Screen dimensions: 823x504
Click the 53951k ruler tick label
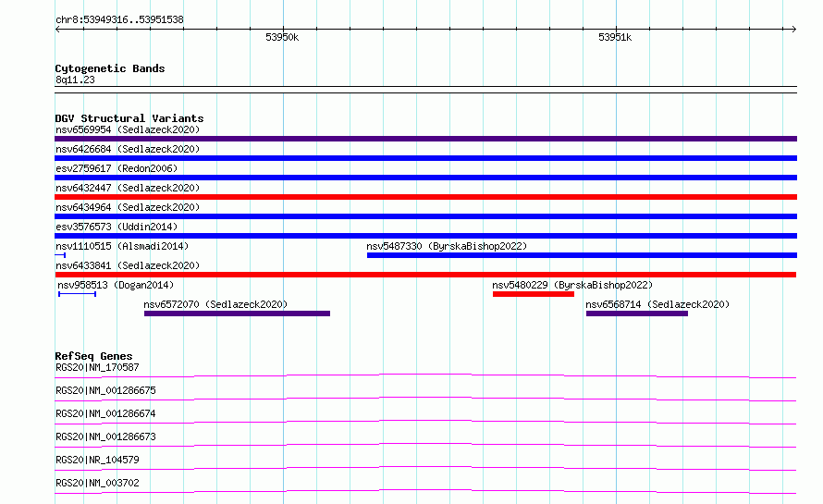coord(615,37)
